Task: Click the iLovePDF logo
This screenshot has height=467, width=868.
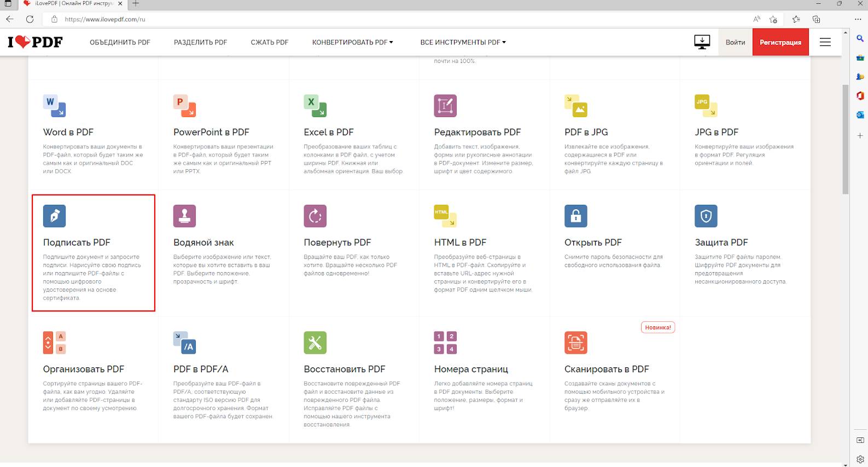Action: (x=35, y=42)
